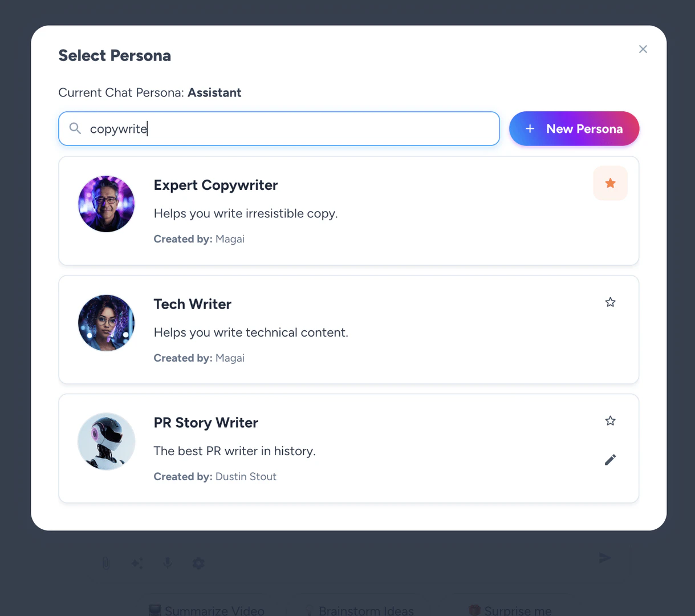
Task: Click the Expert Copywriter avatar image
Action: (106, 204)
